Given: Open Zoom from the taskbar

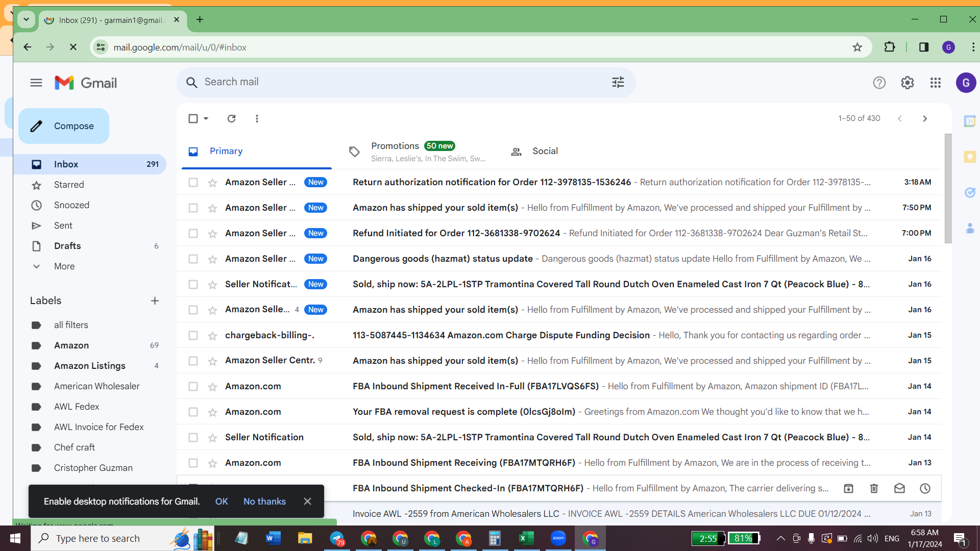Looking at the screenshot, I should point(558,538).
